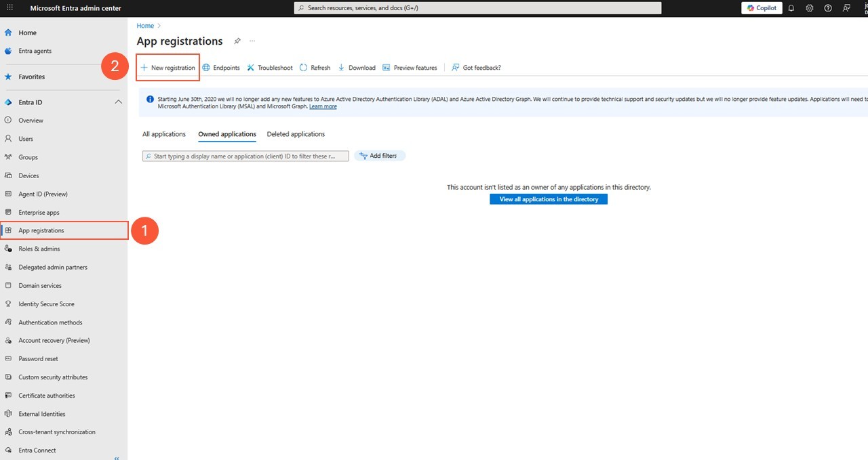Open the feedback person icon top right

coord(846,7)
